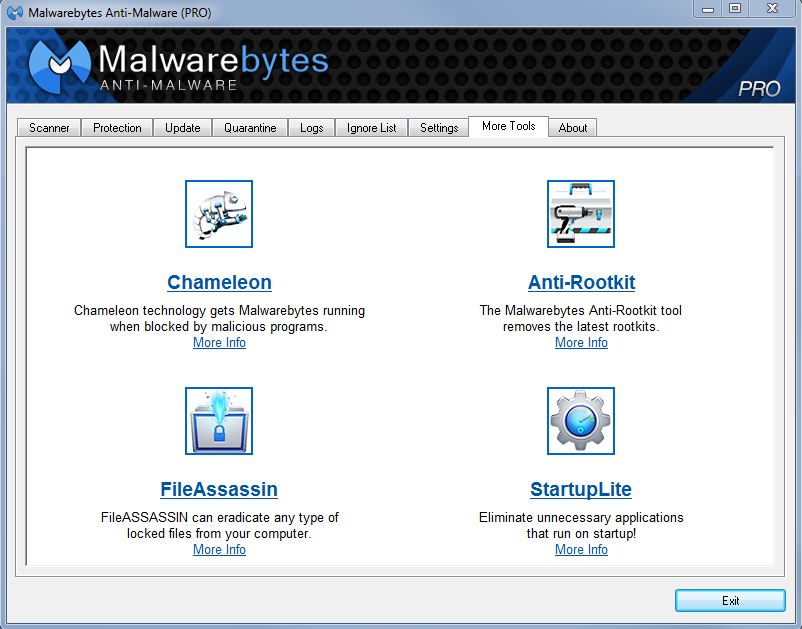Launch the FileAssassin tool link
Image resolution: width=802 pixels, height=629 pixels.
(219, 489)
